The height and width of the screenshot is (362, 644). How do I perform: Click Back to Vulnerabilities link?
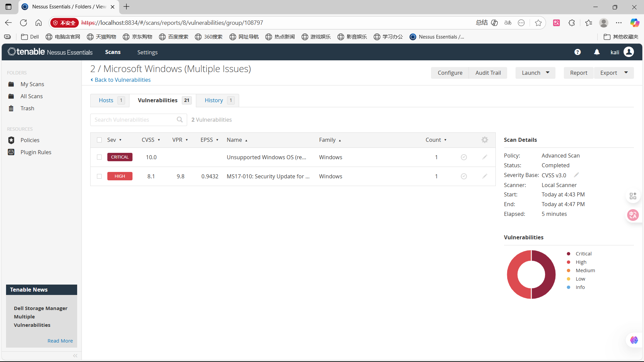click(122, 80)
